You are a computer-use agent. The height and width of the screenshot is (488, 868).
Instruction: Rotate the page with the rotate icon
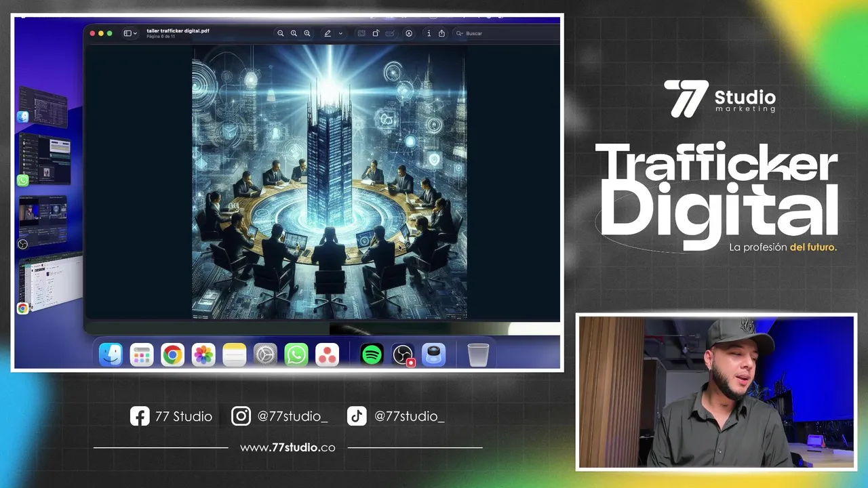(x=376, y=33)
